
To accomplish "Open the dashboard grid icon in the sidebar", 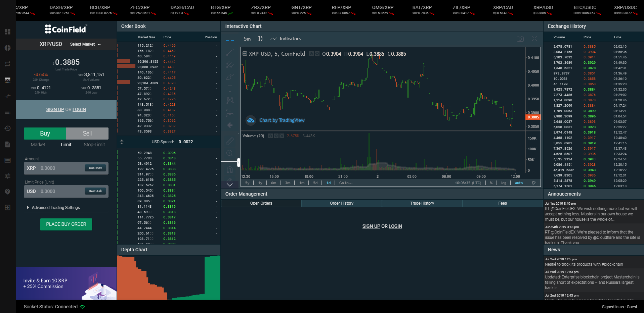I will 7,32.
